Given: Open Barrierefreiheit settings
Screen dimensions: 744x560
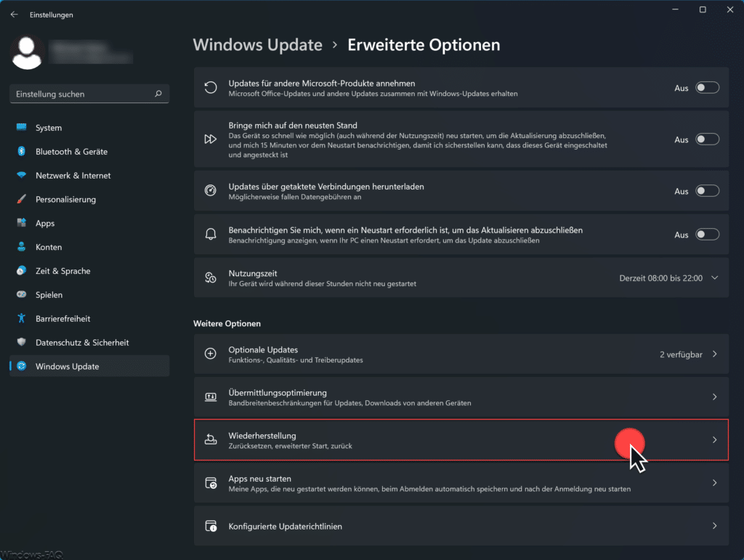Looking at the screenshot, I should [89, 319].
